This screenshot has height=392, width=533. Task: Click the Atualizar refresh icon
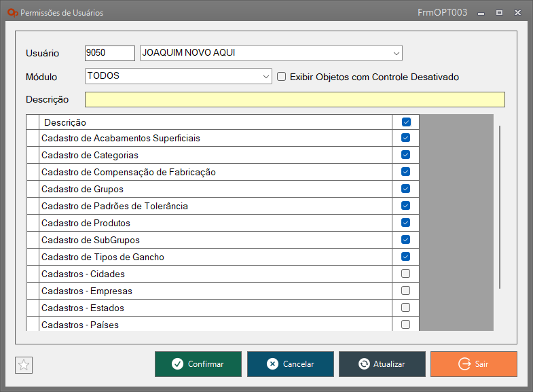tap(364, 364)
